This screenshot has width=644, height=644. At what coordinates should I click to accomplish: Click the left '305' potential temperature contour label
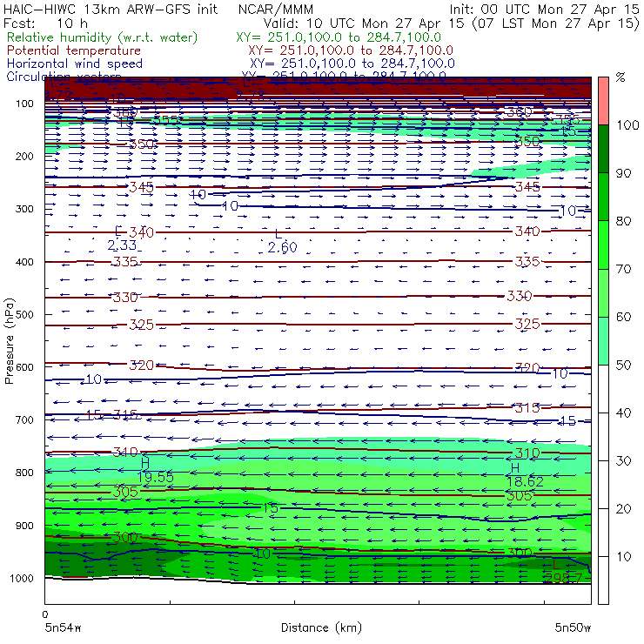(125, 492)
